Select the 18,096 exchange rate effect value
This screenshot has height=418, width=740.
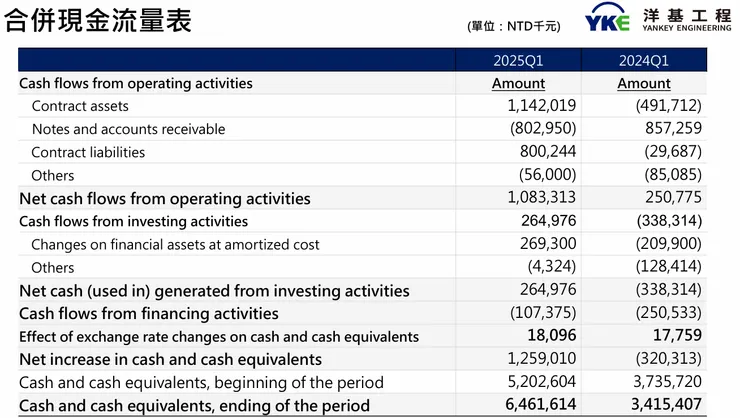click(552, 335)
